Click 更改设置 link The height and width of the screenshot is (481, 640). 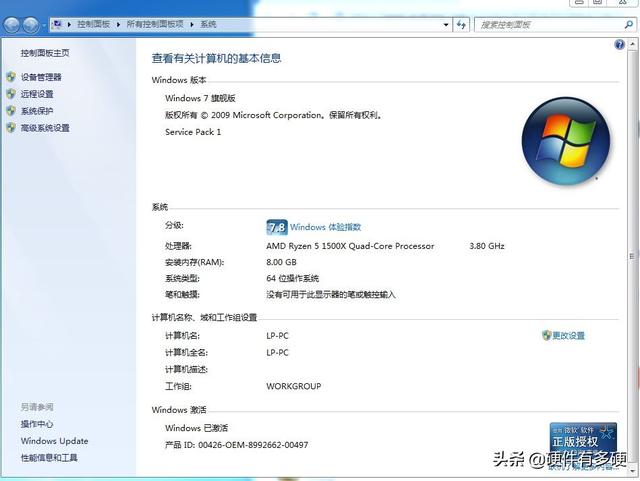[569, 336]
